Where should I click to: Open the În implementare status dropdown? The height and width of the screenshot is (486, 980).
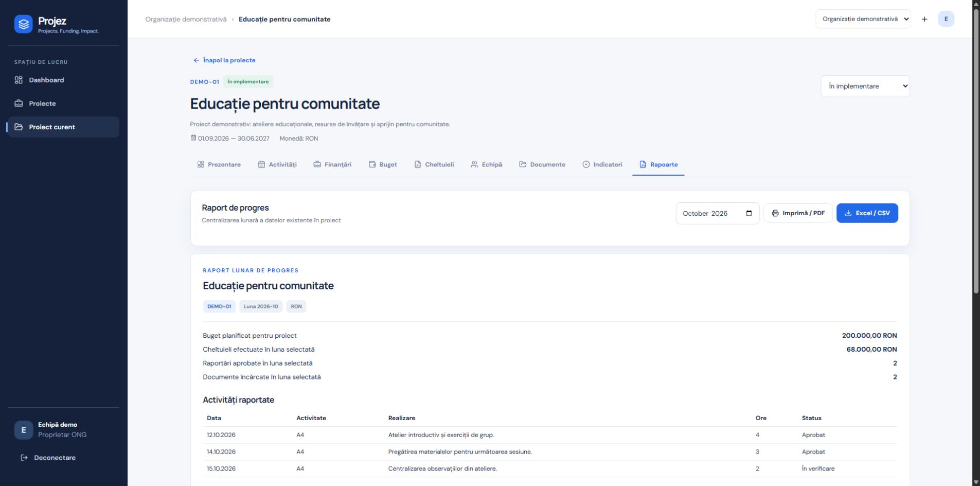pos(865,86)
